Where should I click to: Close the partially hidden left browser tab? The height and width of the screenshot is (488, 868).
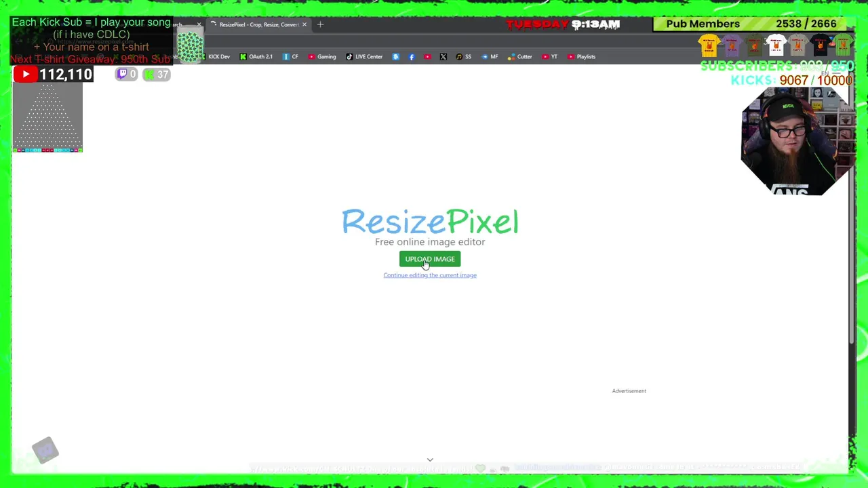199,24
